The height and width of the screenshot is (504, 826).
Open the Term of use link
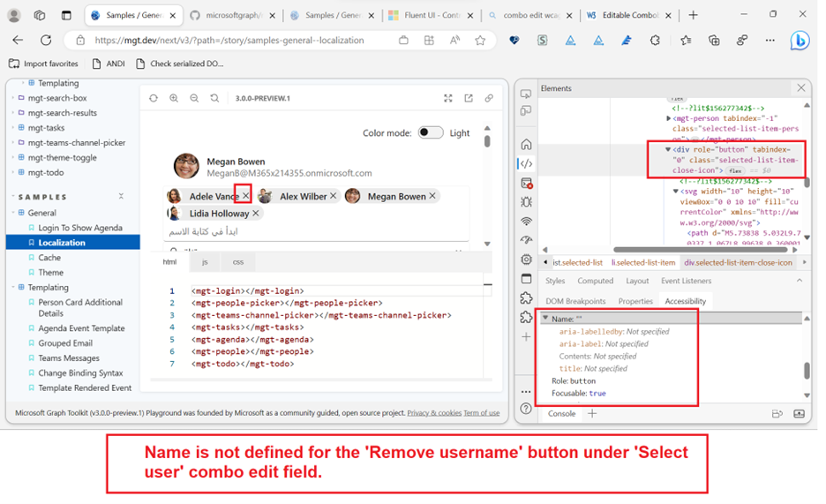pyautogui.click(x=482, y=413)
